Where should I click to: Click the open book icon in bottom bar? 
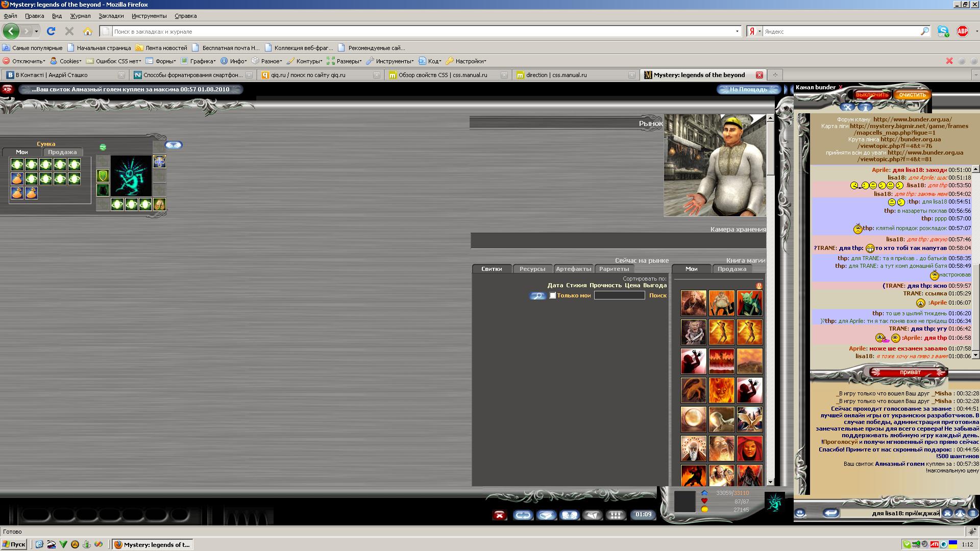(546, 515)
